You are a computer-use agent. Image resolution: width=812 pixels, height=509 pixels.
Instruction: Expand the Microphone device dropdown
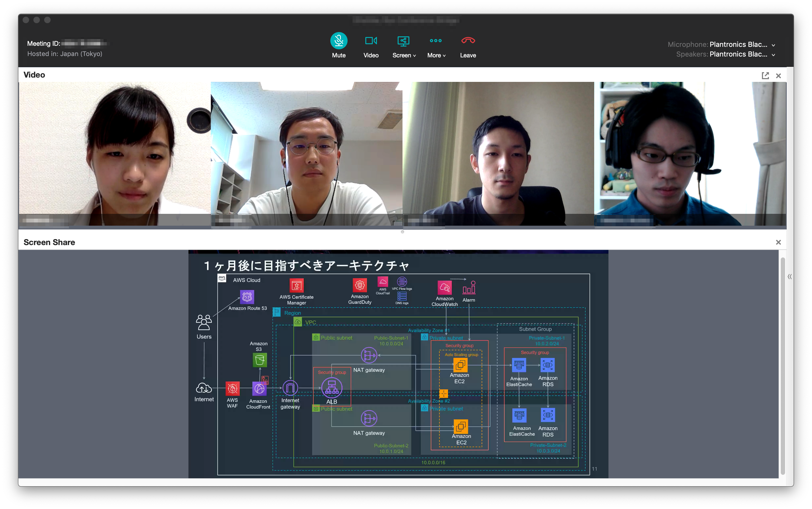pos(773,45)
